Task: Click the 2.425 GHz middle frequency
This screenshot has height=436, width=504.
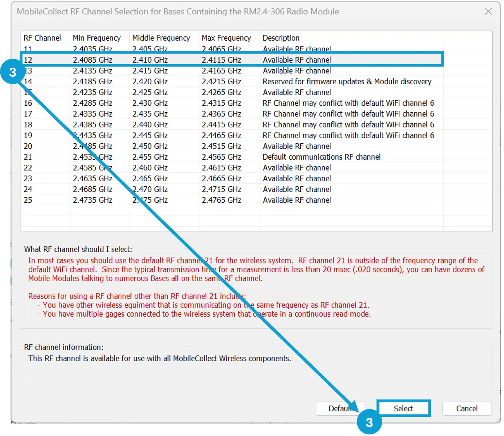Action: [x=150, y=92]
